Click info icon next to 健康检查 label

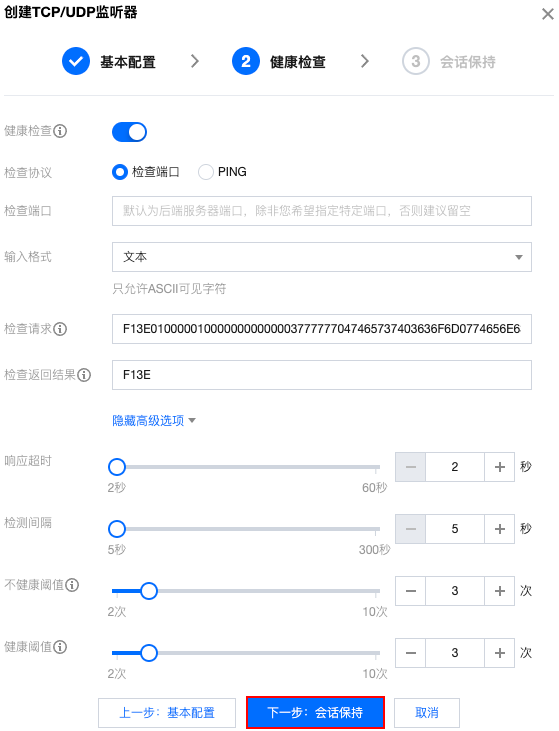click(60, 131)
